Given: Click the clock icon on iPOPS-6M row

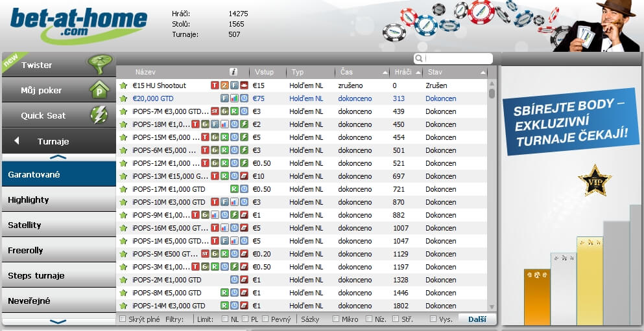Looking at the screenshot, I should point(234,150).
